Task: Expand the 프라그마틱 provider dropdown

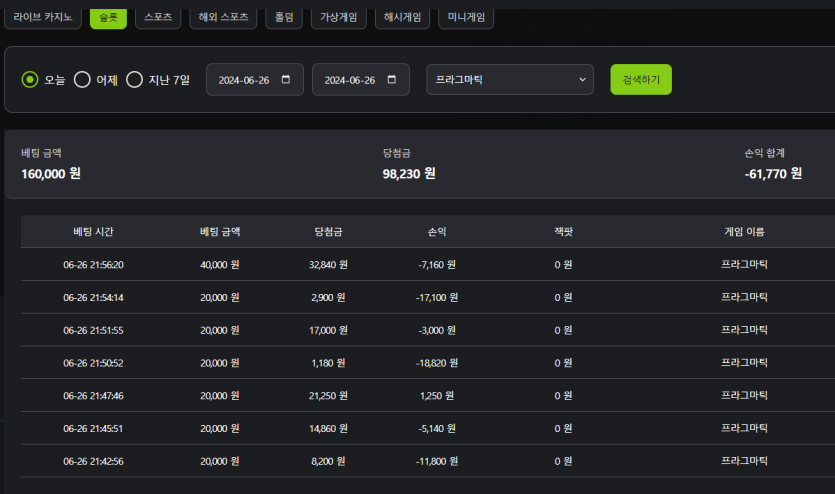Action: (x=510, y=80)
